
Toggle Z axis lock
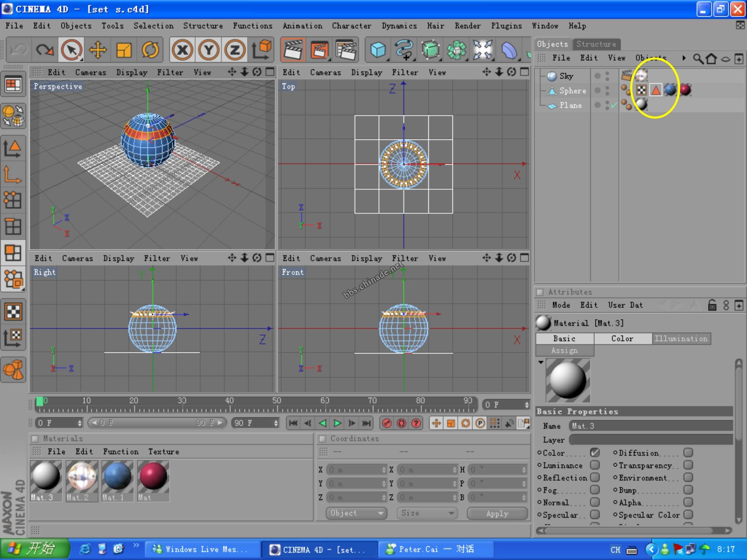click(x=235, y=50)
